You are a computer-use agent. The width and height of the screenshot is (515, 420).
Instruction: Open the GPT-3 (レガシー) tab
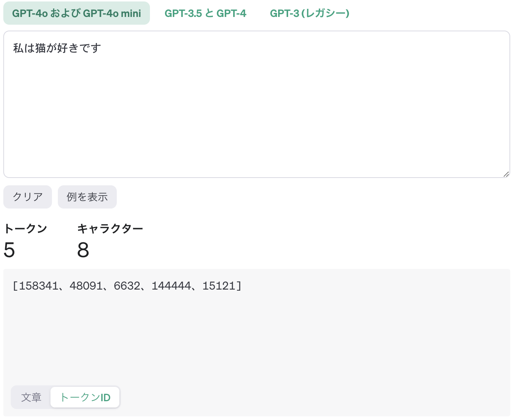click(x=309, y=13)
